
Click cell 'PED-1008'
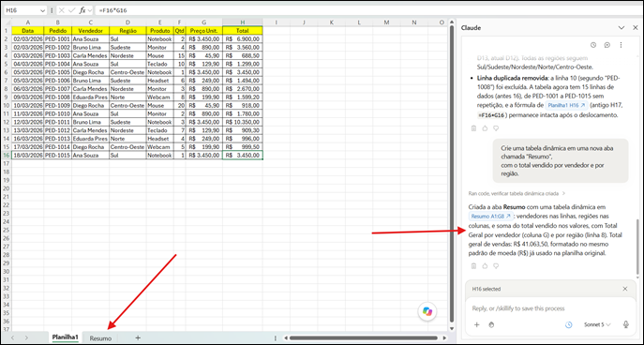tap(57, 97)
